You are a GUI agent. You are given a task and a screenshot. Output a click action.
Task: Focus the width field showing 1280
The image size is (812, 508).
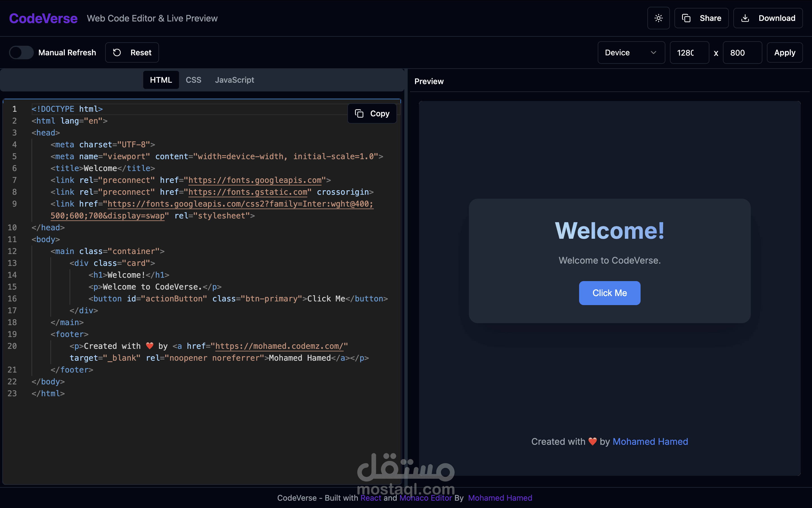(x=689, y=52)
